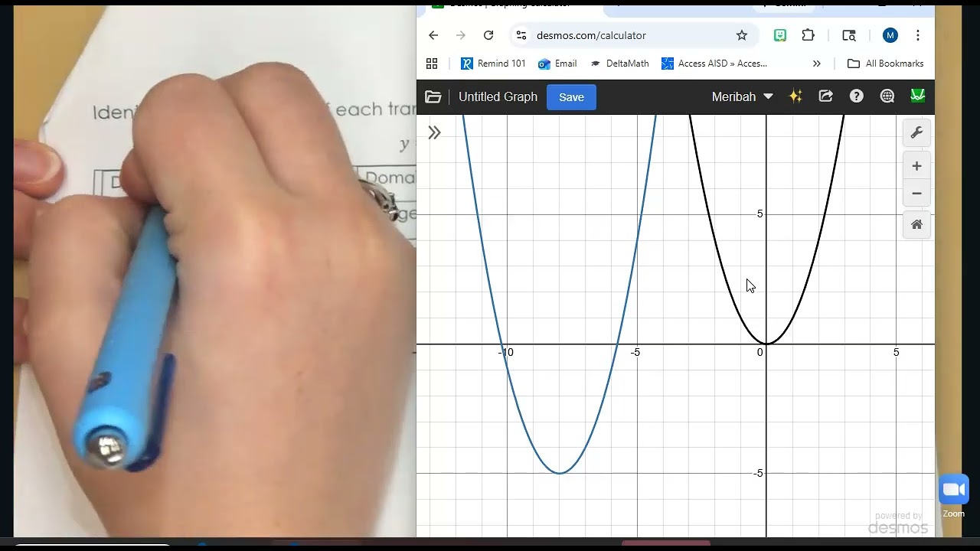Open Remind 101 bookmark
Viewport: 980px width, 551px height.
pos(493,64)
